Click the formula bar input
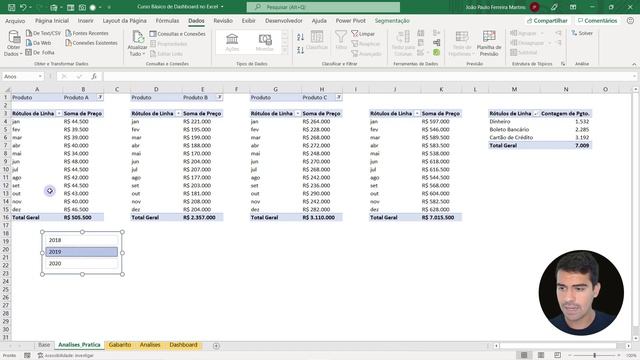The width and height of the screenshot is (640, 360). click(369, 76)
